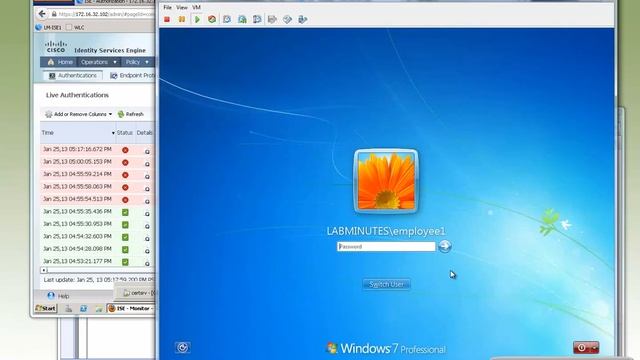The image size is (640, 360).
Task: Expand the Policy menu in ISE
Action: coord(137,62)
